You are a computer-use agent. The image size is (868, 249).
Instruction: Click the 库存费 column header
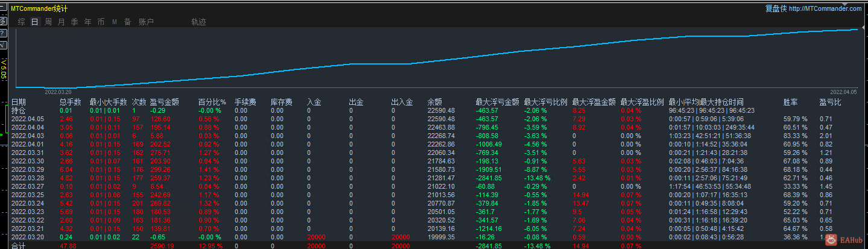[x=282, y=102]
